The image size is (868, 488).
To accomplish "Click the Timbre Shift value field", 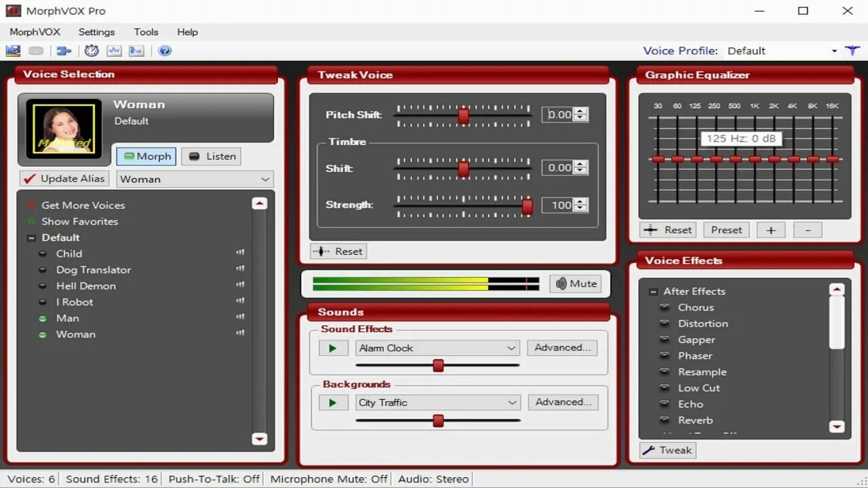I will coord(558,168).
